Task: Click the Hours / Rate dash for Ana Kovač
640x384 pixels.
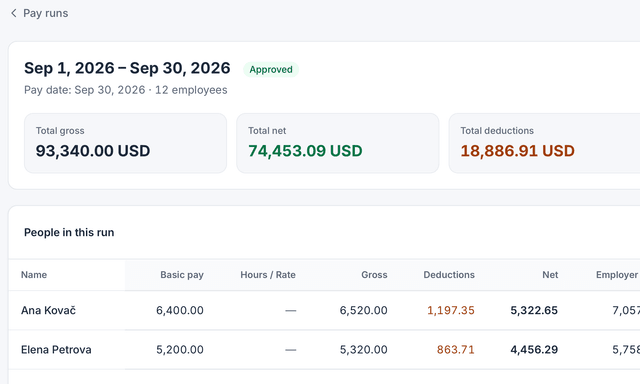Action: point(290,311)
